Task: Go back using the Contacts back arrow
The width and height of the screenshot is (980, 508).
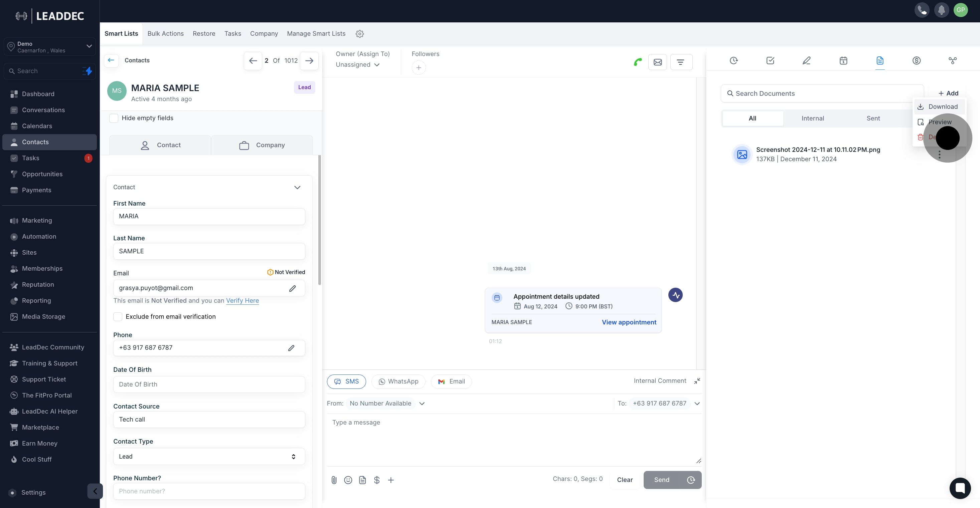Action: (111, 60)
